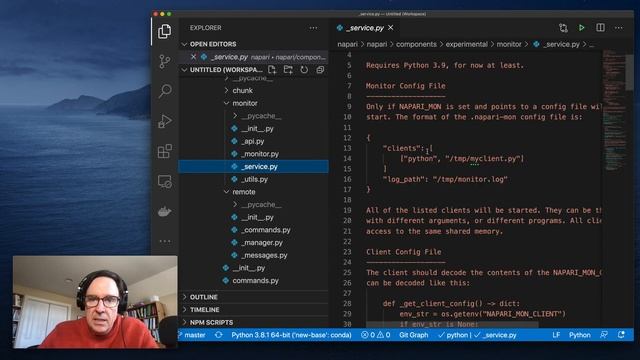The height and width of the screenshot is (360, 640).
Task: Click line 16 log_path text in editor
Action: tap(445, 179)
